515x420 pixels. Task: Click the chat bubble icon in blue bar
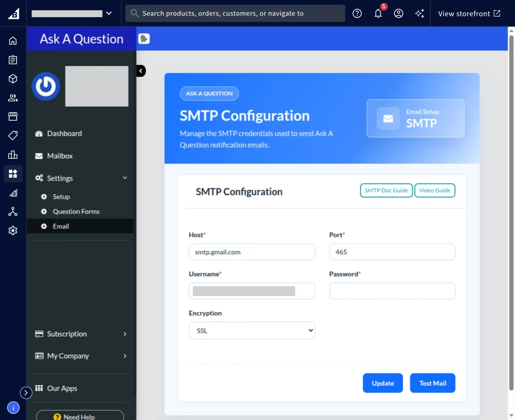point(144,39)
